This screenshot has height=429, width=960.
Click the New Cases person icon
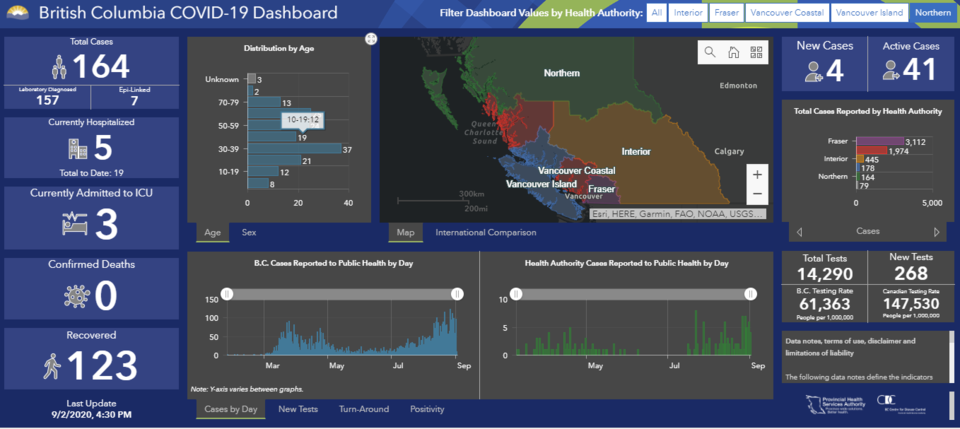pyautogui.click(x=814, y=72)
